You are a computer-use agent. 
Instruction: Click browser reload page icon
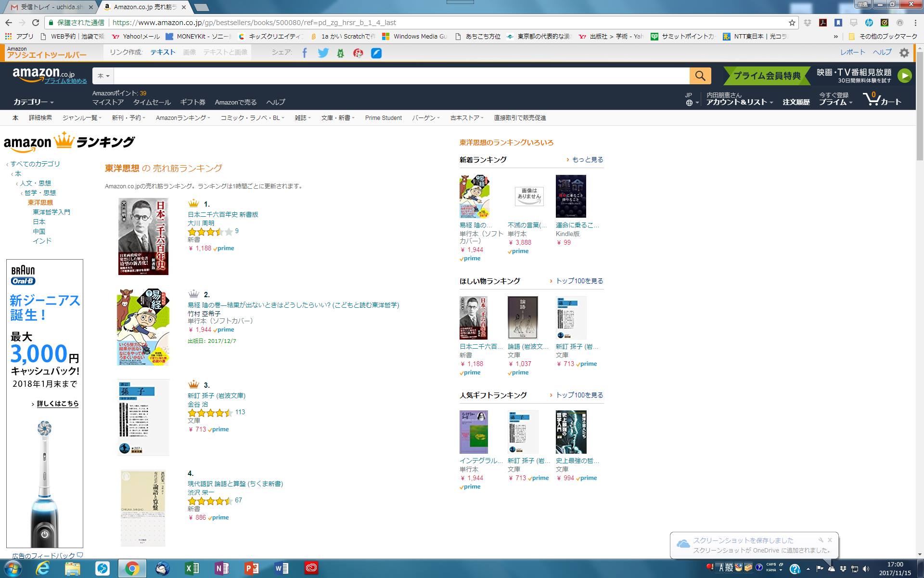point(36,23)
